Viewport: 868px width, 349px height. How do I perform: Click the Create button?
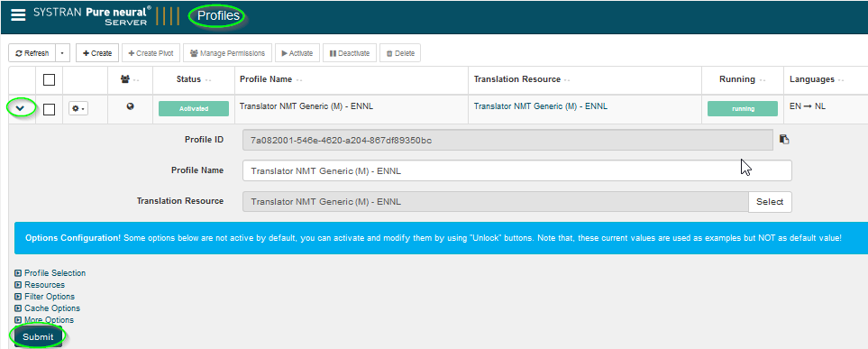(97, 53)
